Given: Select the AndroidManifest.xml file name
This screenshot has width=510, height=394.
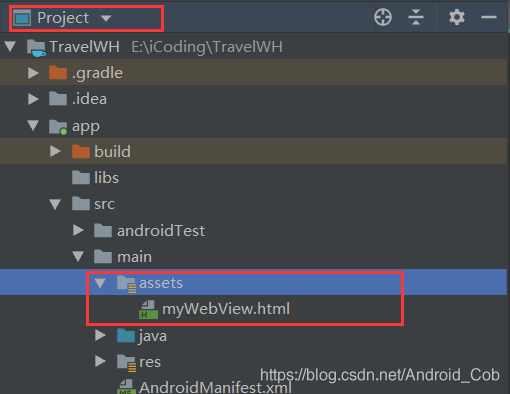Looking at the screenshot, I should 215,387.
